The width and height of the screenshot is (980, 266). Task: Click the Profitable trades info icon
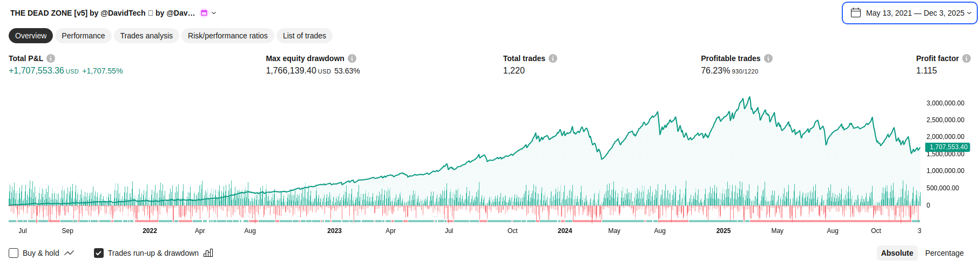pos(768,58)
